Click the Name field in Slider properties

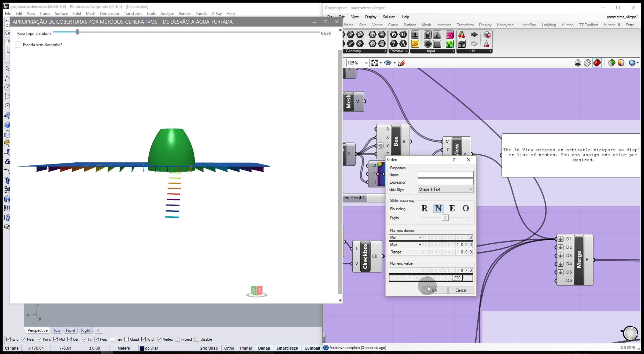click(x=445, y=175)
